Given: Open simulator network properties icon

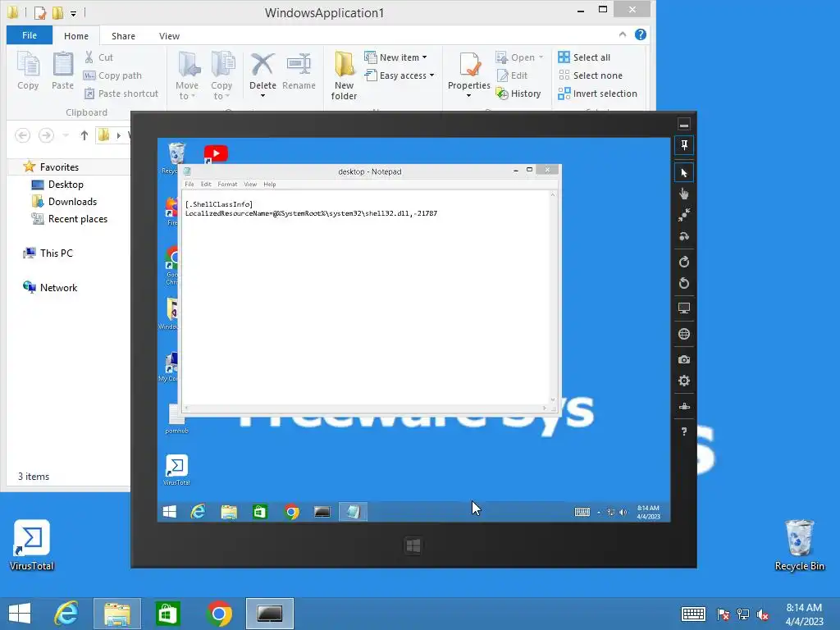Looking at the screenshot, I should tap(684, 407).
